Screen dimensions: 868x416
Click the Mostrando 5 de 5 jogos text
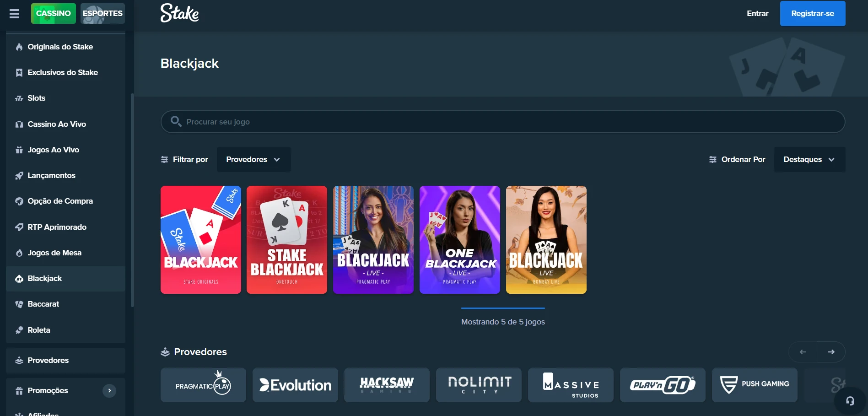503,322
